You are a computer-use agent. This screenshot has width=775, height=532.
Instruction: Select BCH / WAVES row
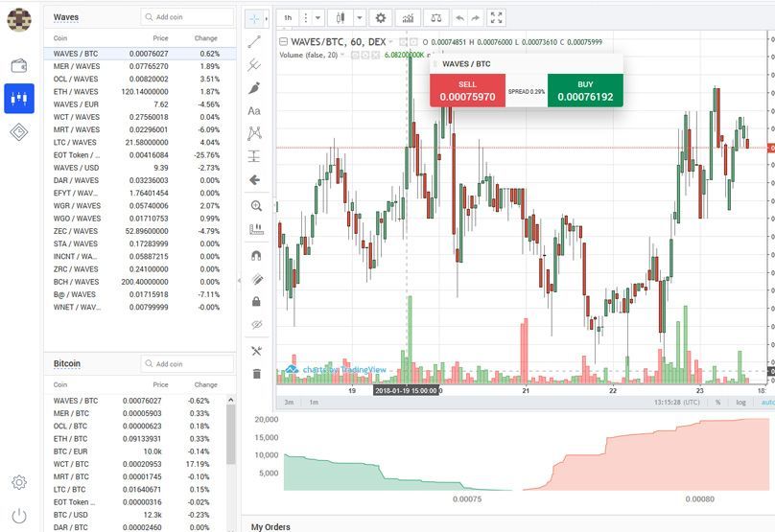(x=139, y=282)
